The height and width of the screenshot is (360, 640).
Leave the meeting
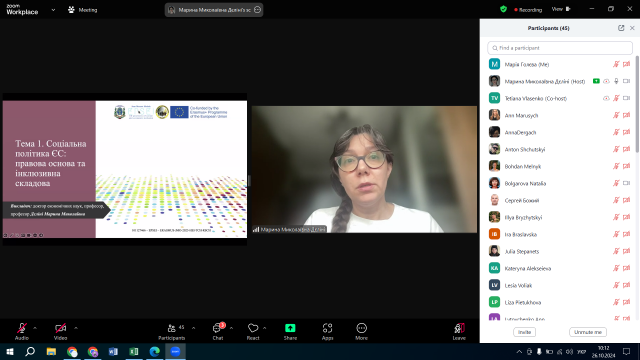click(459, 331)
